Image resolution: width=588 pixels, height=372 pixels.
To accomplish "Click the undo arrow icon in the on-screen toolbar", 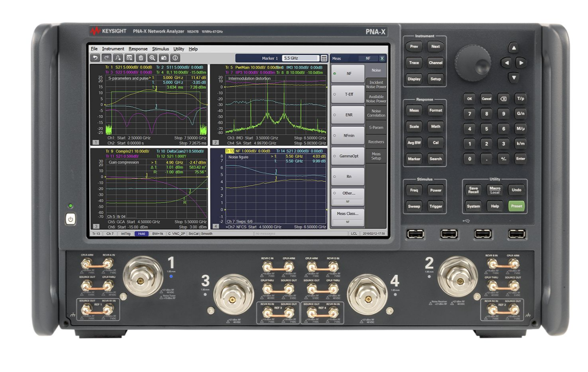I will coord(95,58).
